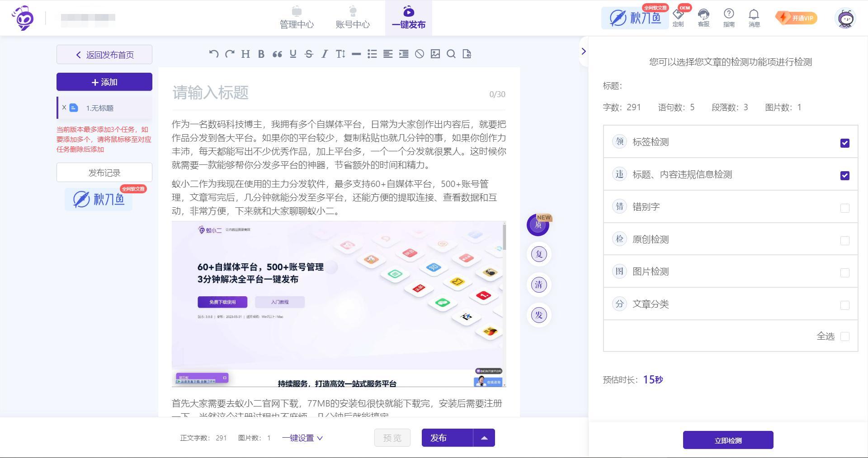This screenshot has height=458, width=868.
Task: Click the 发布 publish button
Action: [x=447, y=438]
